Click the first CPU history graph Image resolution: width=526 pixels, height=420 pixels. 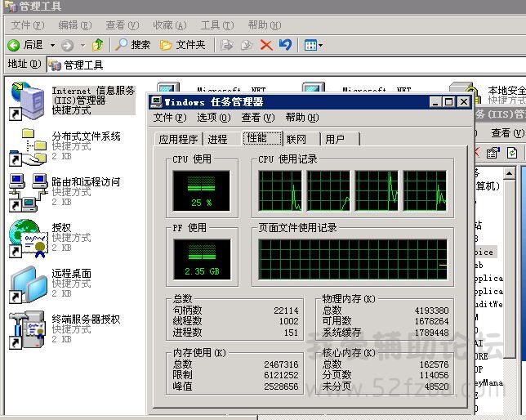280,190
